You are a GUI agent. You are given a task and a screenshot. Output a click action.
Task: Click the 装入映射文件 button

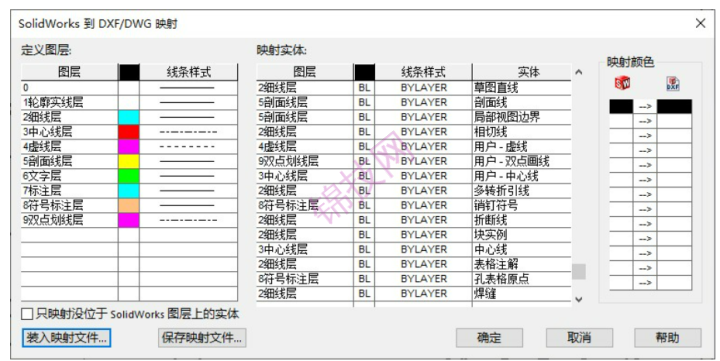66,338
